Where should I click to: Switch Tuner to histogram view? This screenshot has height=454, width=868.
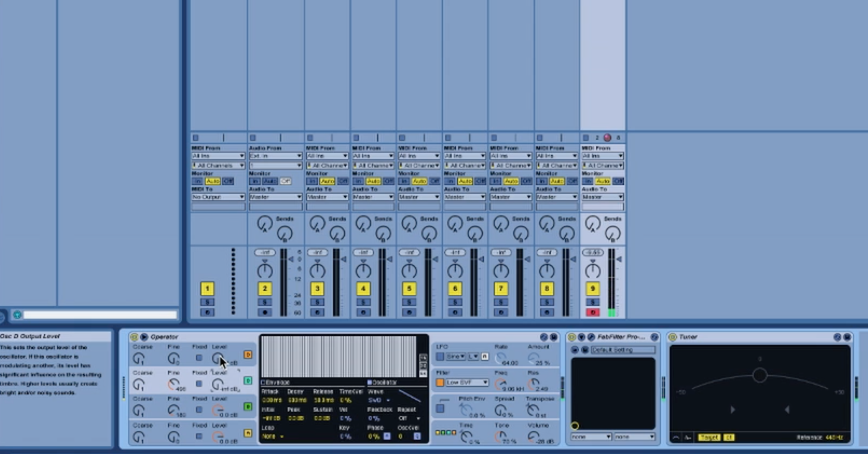tap(688, 438)
